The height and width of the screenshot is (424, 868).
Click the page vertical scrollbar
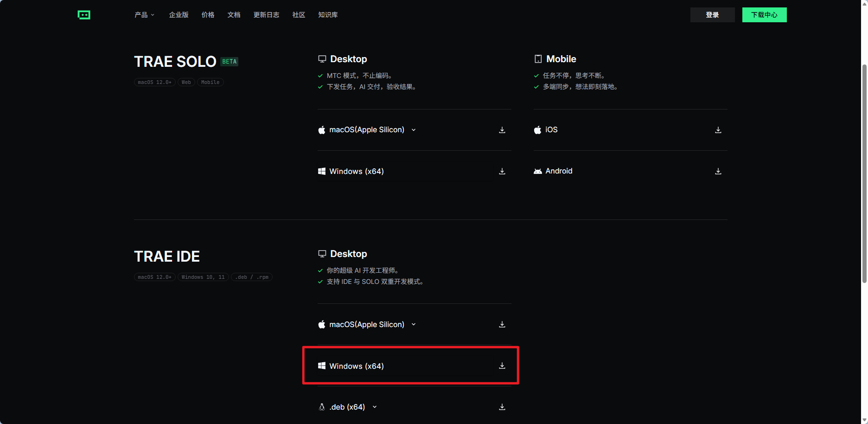pyautogui.click(x=864, y=173)
